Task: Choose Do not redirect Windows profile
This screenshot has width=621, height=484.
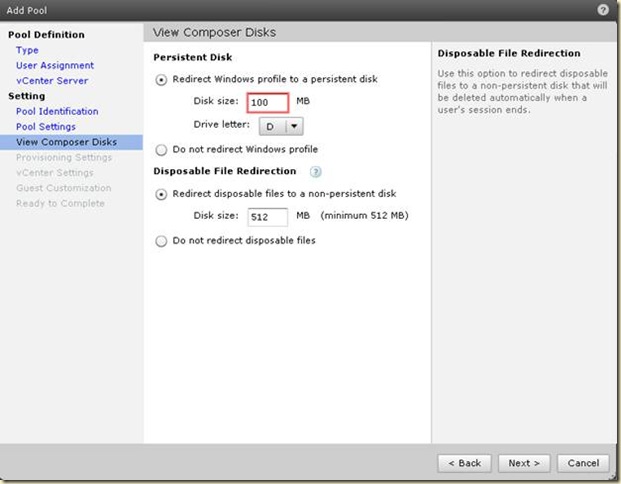Action: pyautogui.click(x=161, y=150)
